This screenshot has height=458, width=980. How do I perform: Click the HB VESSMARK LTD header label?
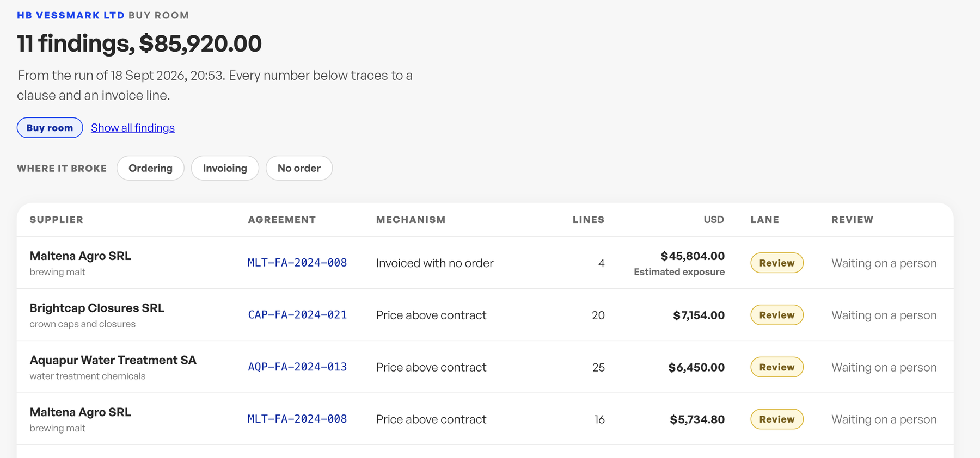(71, 15)
